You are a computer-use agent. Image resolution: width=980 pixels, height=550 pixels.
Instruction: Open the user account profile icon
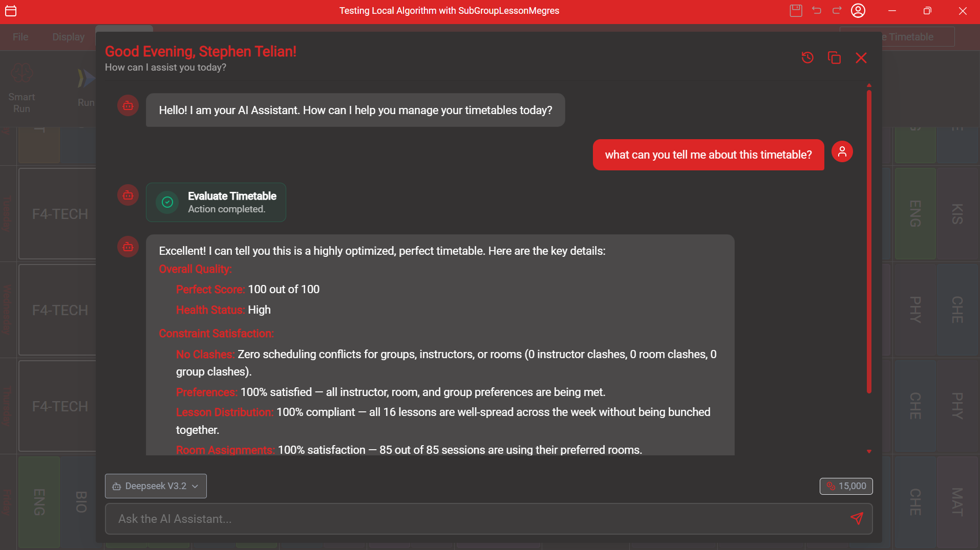click(858, 11)
